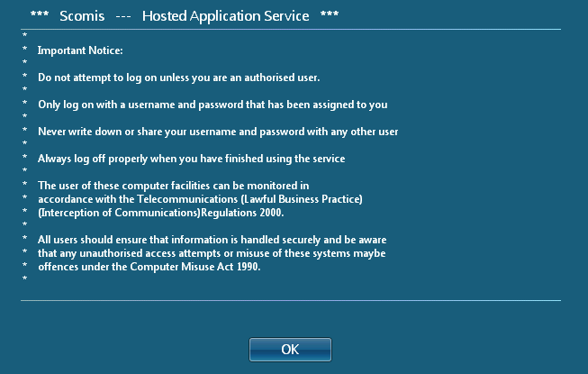Click the horizontal separator line above OK
This screenshot has height=374, width=588.
click(x=290, y=300)
